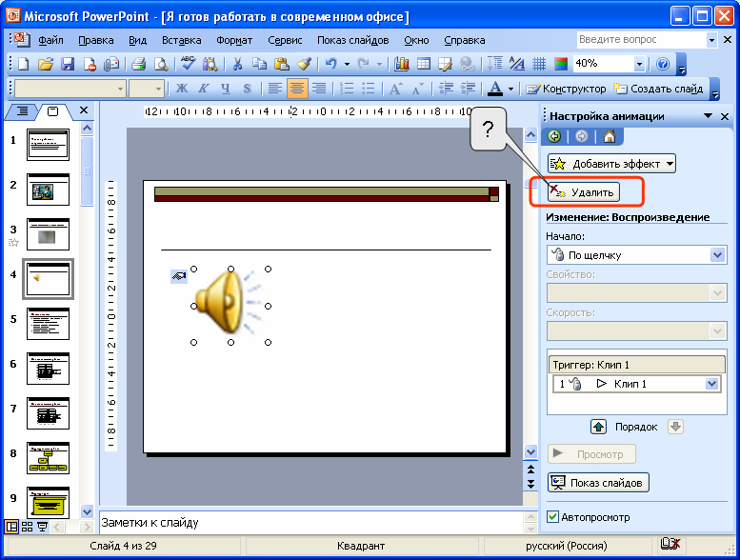Toggle numbered list icon
The image size is (740, 560).
click(347, 89)
